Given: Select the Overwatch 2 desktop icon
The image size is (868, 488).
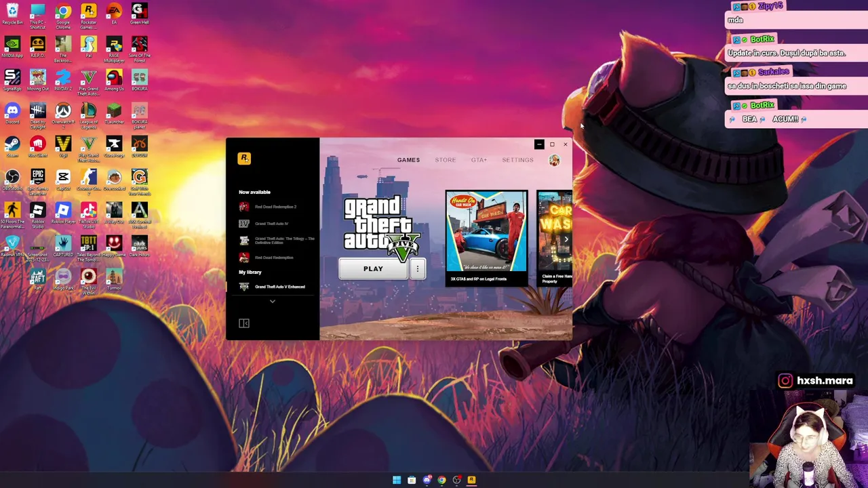Looking at the screenshot, I should pyautogui.click(x=63, y=116).
